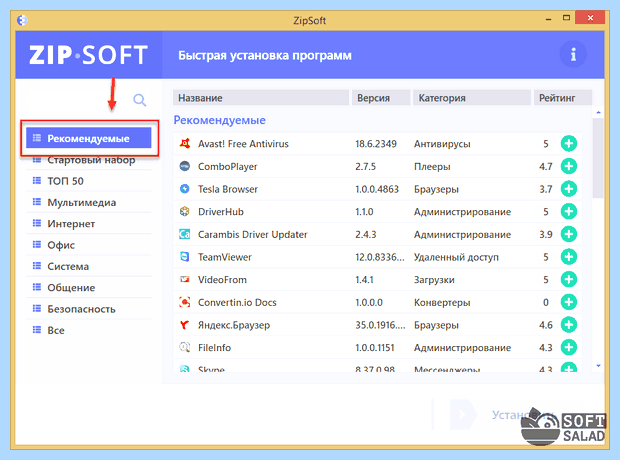Add Avast! Free Antivirus with plus icon
Viewport: 620px width, 460px height.
[x=569, y=144]
